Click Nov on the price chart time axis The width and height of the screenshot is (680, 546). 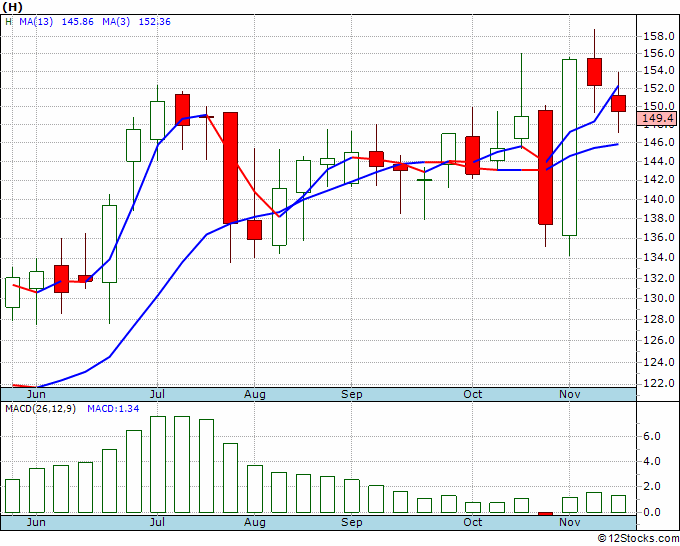coord(569,394)
